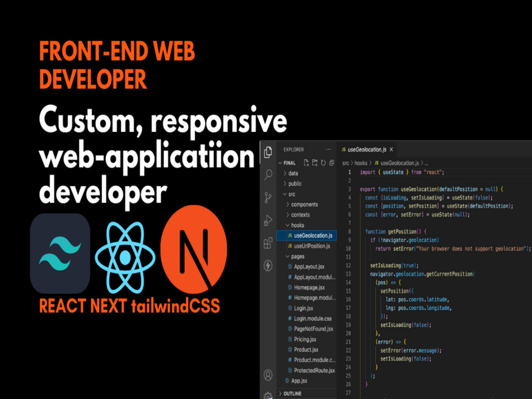Click the New Folder icon in FINAL header
Screen dimensions: 532x399
pyautogui.click(x=315, y=163)
